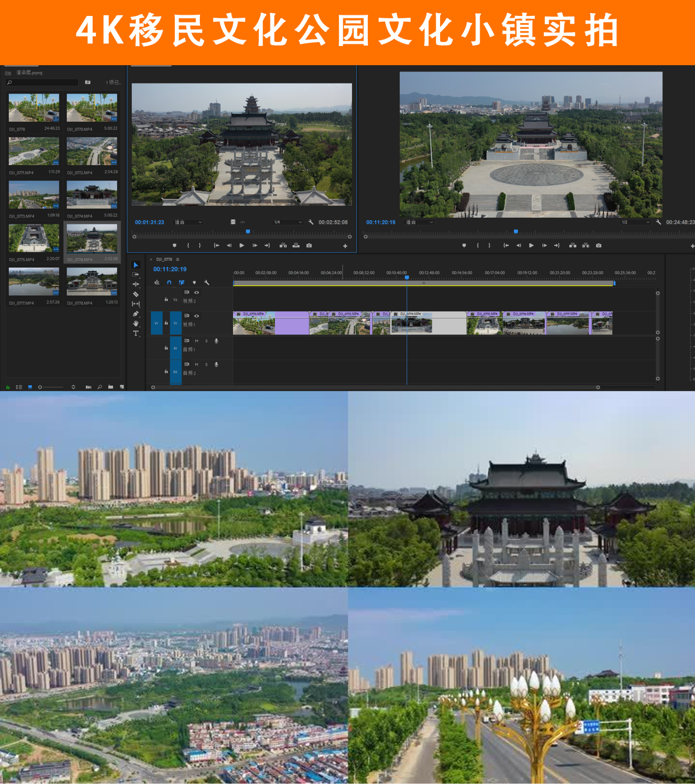Toggle V1 track output eye
The image size is (695, 784).
pyautogui.click(x=196, y=316)
